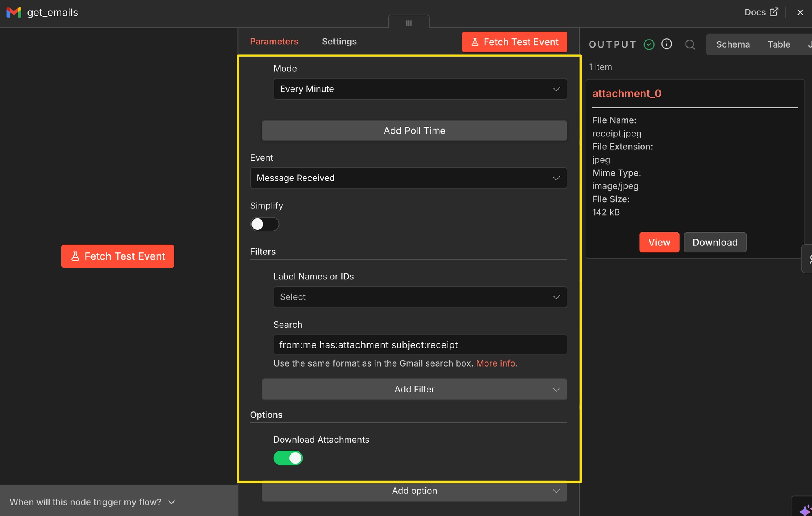The height and width of the screenshot is (516, 812).
Task: Grab the panel drag handle at top
Action: point(409,23)
